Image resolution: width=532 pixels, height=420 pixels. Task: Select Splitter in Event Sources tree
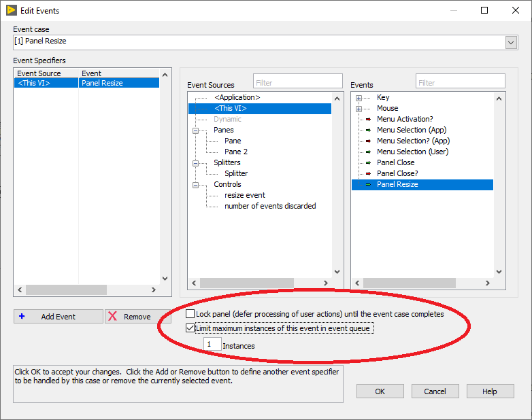pos(236,173)
